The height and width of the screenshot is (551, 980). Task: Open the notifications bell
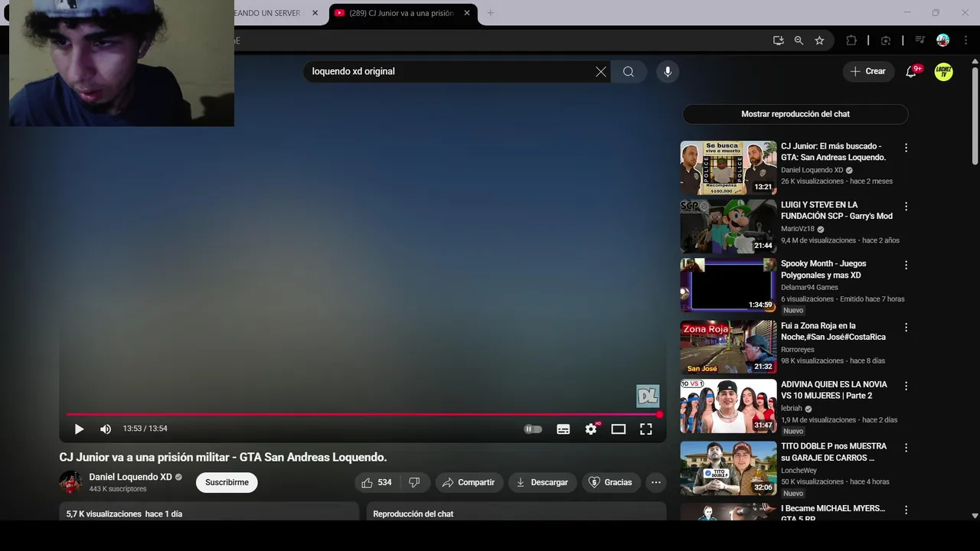click(x=911, y=72)
